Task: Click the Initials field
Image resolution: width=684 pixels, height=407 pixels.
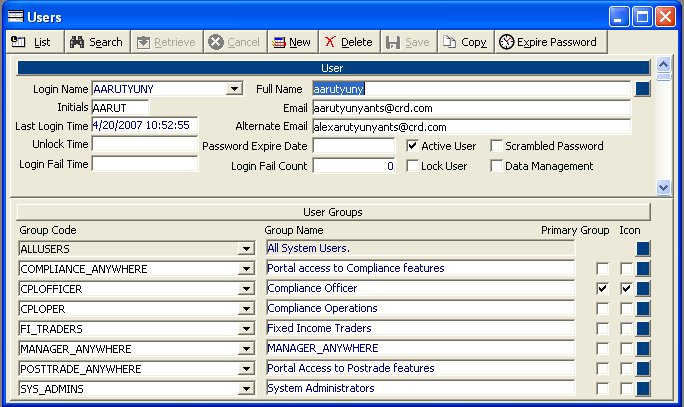Action: click(120, 108)
